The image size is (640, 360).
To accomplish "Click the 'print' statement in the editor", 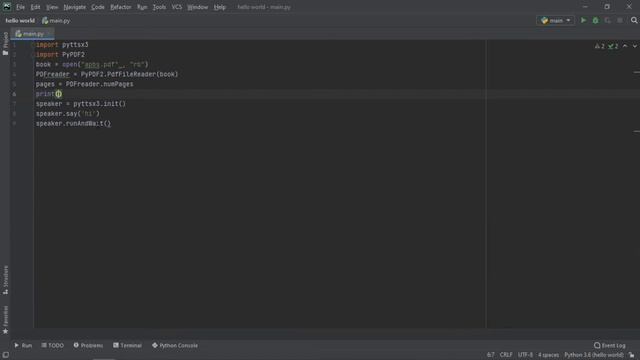I will click(x=49, y=94).
